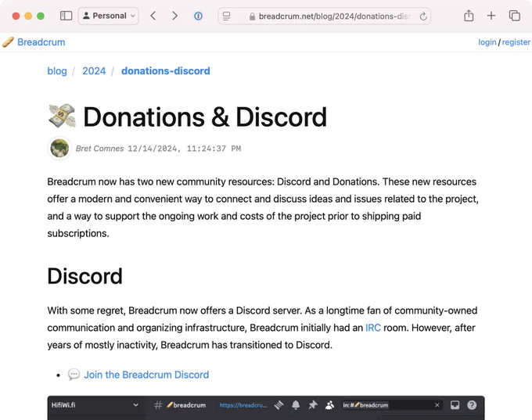The width and height of the screenshot is (532, 420).
Task: Open the 1Password extension icon
Action: point(199,16)
